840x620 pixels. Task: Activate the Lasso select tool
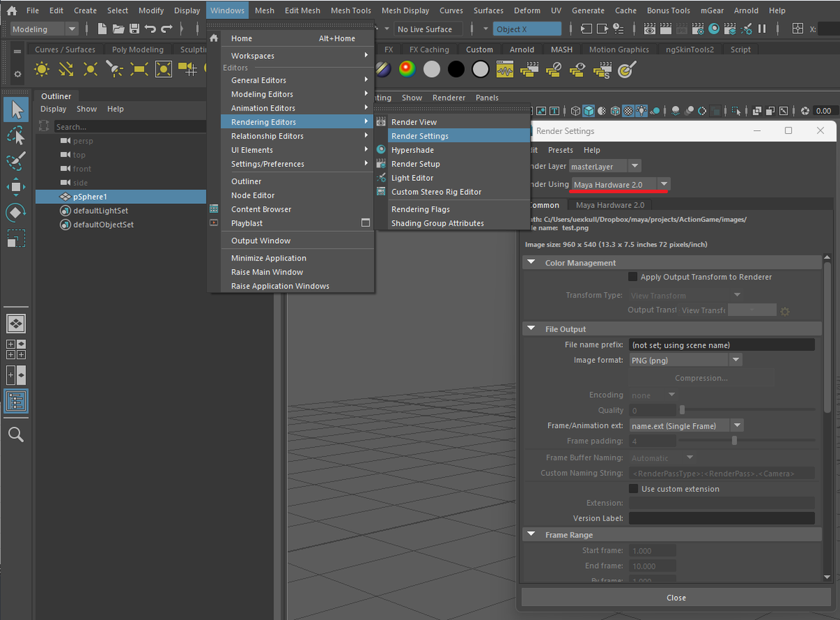pyautogui.click(x=17, y=135)
